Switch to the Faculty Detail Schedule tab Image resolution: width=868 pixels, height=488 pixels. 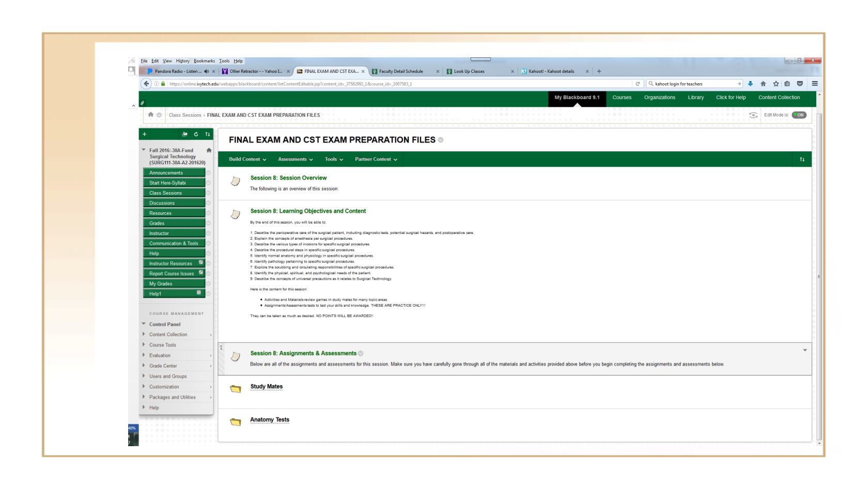pos(401,71)
